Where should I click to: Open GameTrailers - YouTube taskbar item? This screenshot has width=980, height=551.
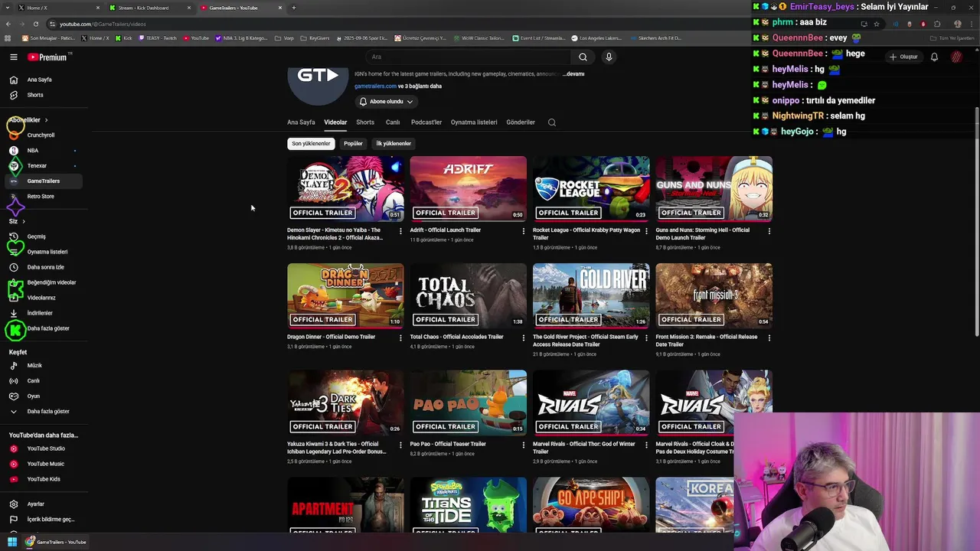(x=56, y=542)
